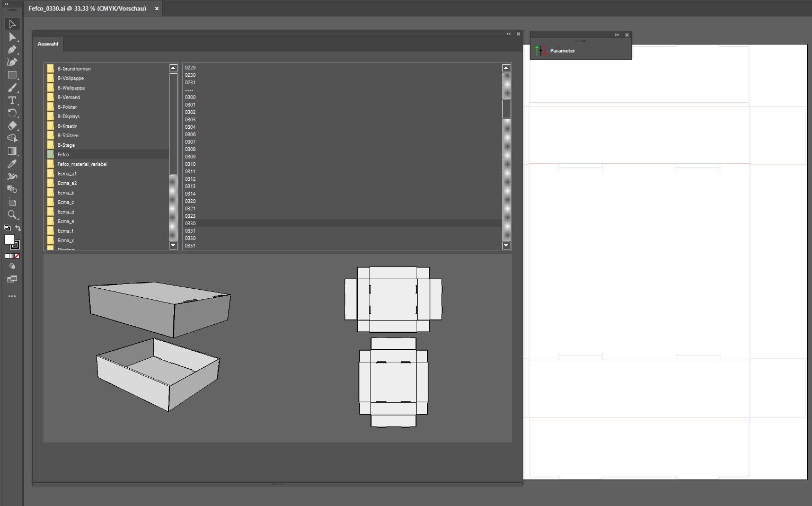
Task: Select the Eraser tool
Action: pyautogui.click(x=12, y=126)
